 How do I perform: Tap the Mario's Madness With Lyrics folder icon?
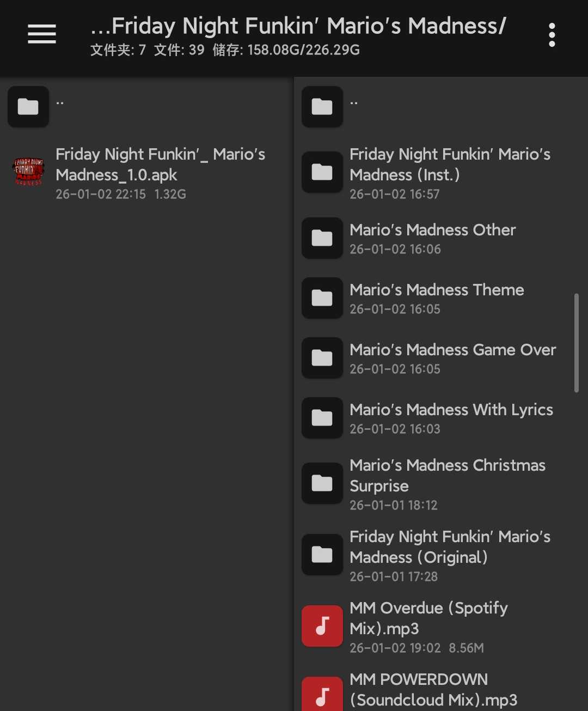tap(322, 418)
